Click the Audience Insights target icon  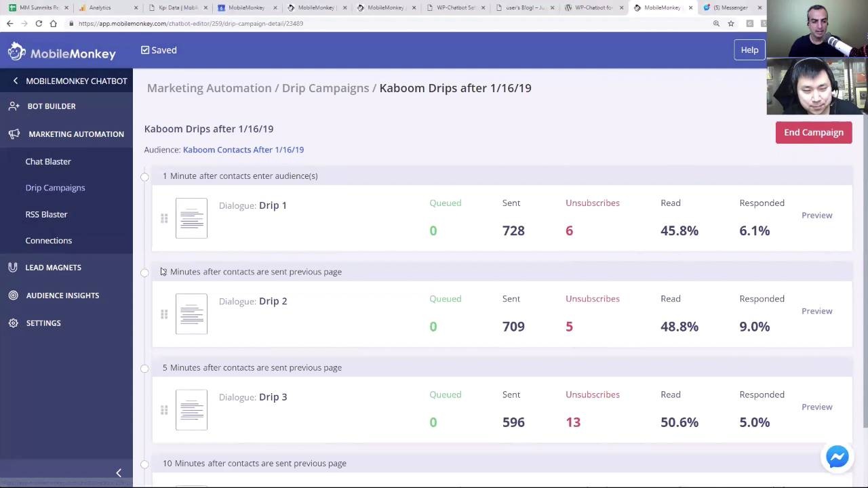click(13, 295)
